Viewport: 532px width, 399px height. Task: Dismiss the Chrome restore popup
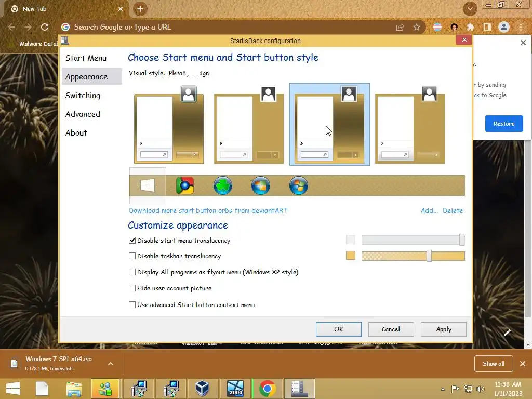523,43
